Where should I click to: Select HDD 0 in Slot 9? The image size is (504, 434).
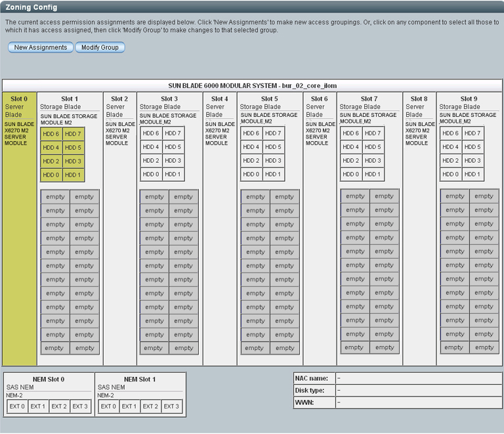[x=451, y=174]
